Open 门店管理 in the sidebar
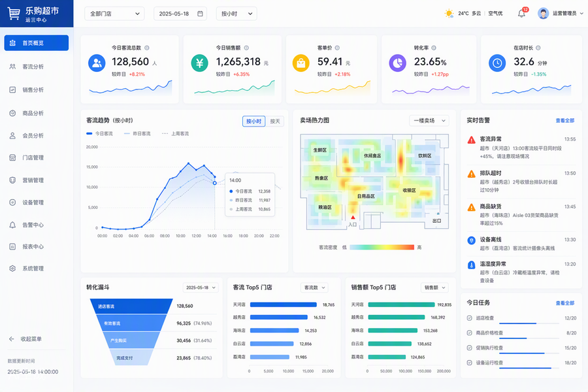 (x=37, y=158)
